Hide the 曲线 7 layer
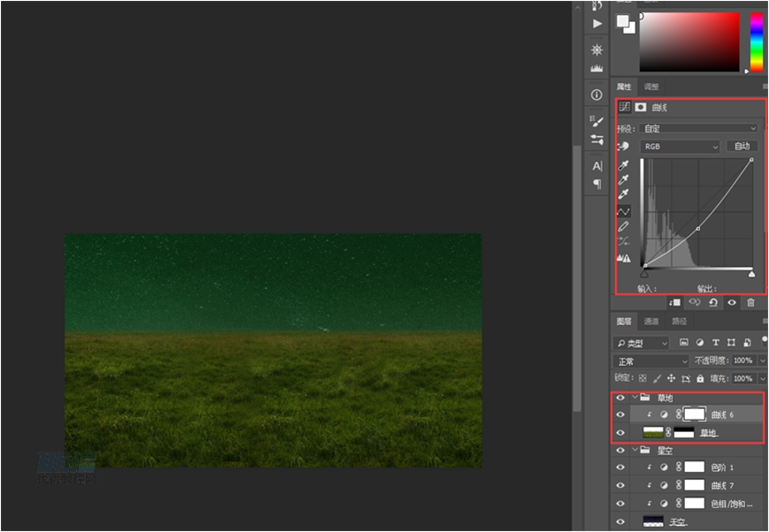This screenshot has height=532, width=769. pyautogui.click(x=621, y=485)
